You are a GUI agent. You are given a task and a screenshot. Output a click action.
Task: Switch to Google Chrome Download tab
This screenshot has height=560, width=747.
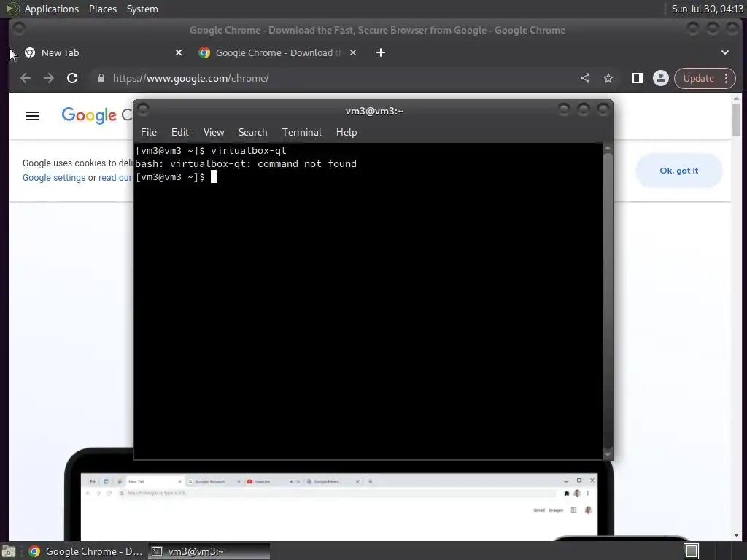pyautogui.click(x=278, y=52)
